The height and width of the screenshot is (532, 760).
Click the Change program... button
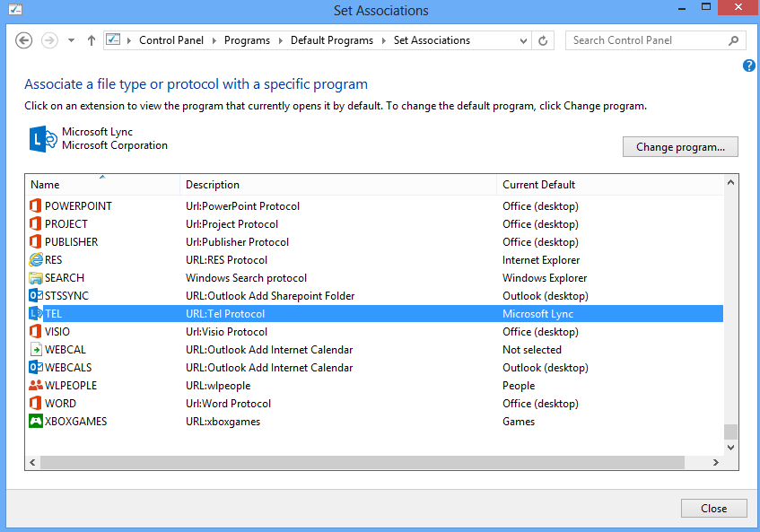pyautogui.click(x=680, y=147)
